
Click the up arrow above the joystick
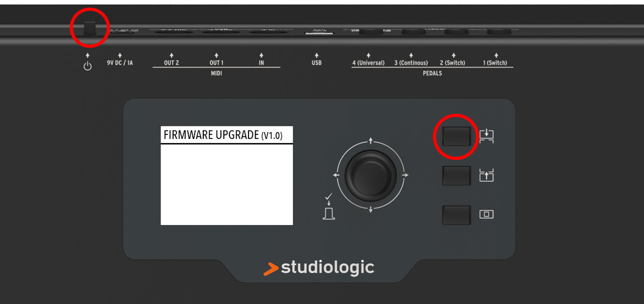coord(370,139)
